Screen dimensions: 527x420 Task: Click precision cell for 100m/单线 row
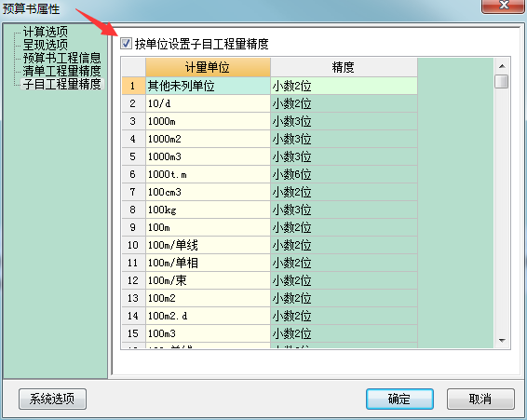[x=344, y=245]
